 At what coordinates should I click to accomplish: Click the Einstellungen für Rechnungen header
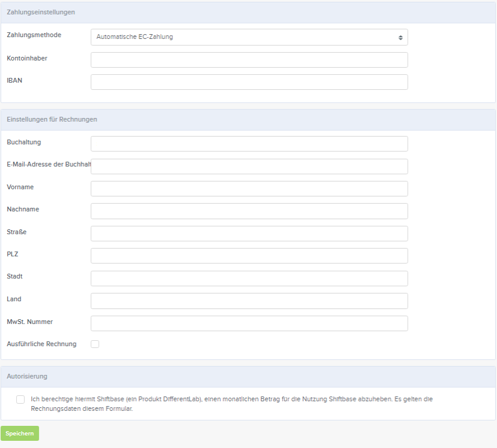coord(248,120)
